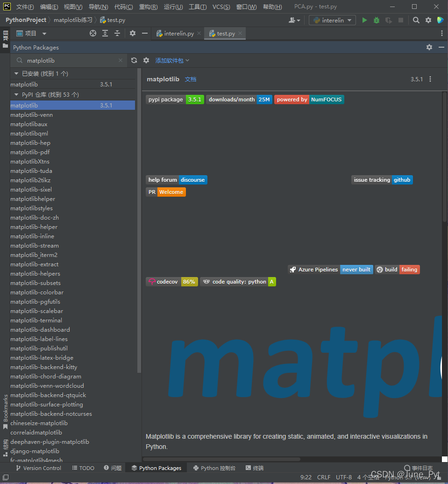Select matplotlib-doc-zh package
The image size is (448, 484).
click(x=72, y=218)
